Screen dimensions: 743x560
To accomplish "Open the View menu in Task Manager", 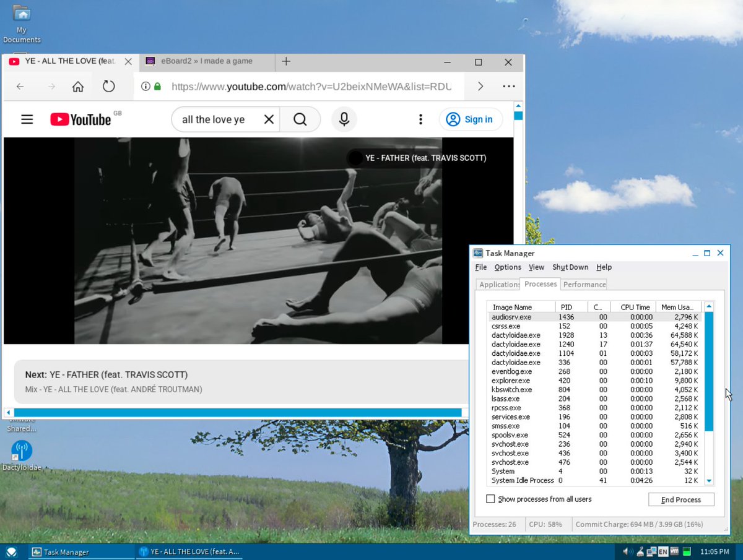I will tap(536, 267).
